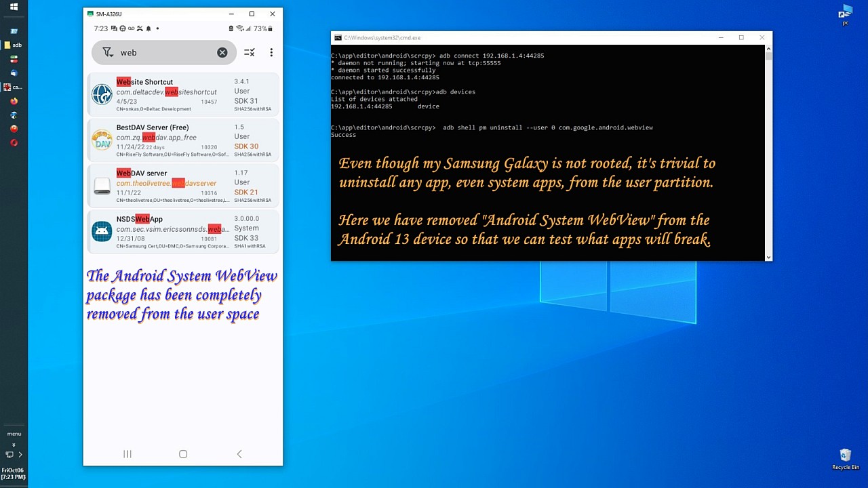Clear the 'web' search text with X icon
This screenshot has height=488, width=868.
(222, 52)
